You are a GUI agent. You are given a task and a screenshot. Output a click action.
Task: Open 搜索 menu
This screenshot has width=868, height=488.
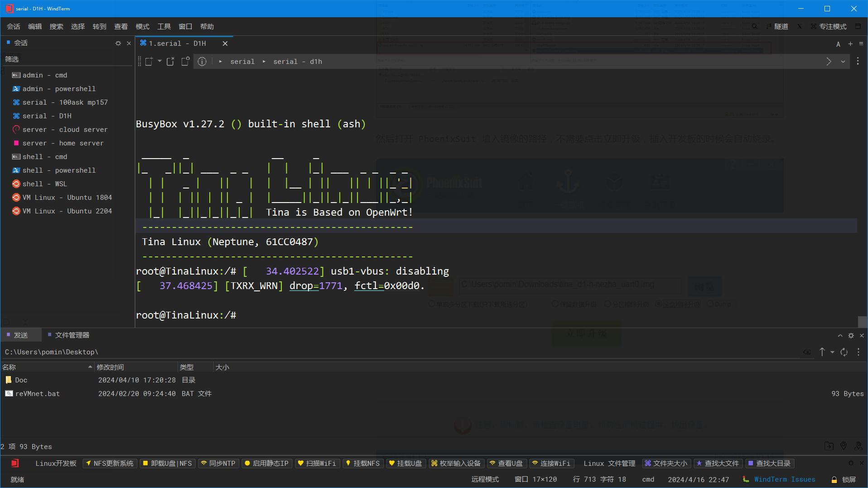click(x=56, y=26)
